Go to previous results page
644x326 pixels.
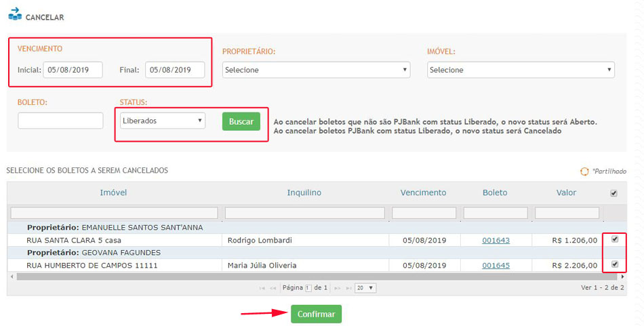[273, 288]
